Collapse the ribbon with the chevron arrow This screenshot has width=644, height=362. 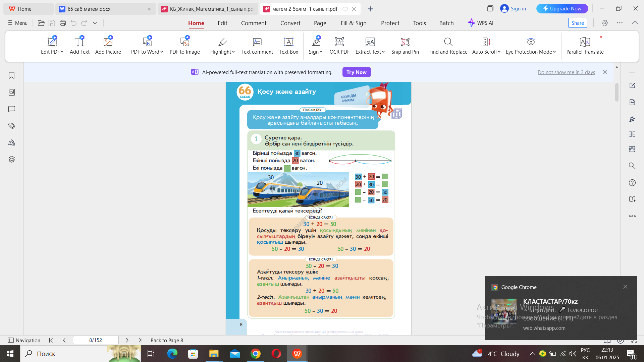coord(635,23)
